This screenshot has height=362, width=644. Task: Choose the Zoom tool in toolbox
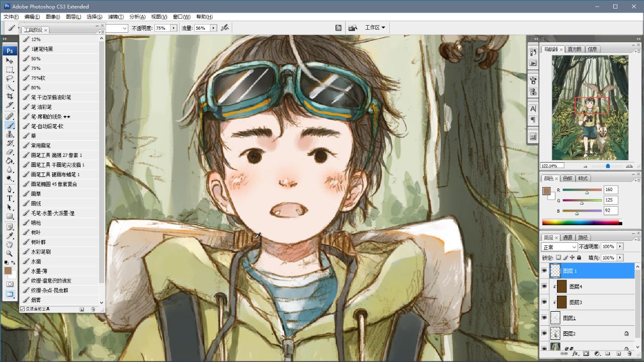click(x=10, y=253)
